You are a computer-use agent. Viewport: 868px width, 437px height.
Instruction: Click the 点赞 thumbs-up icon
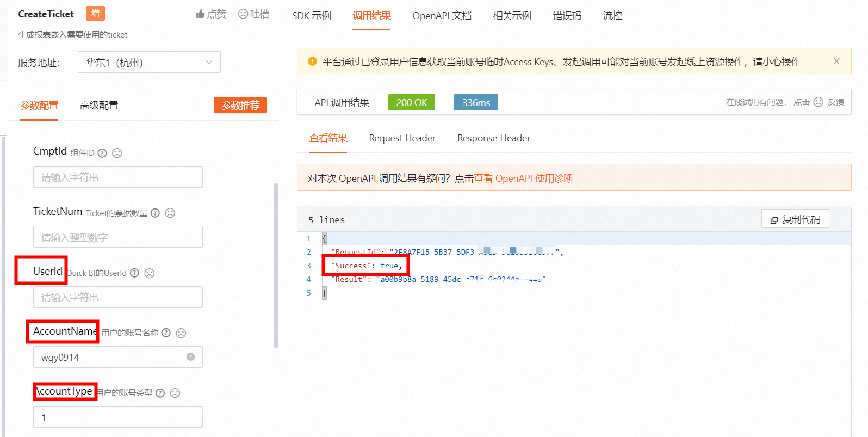coord(200,14)
